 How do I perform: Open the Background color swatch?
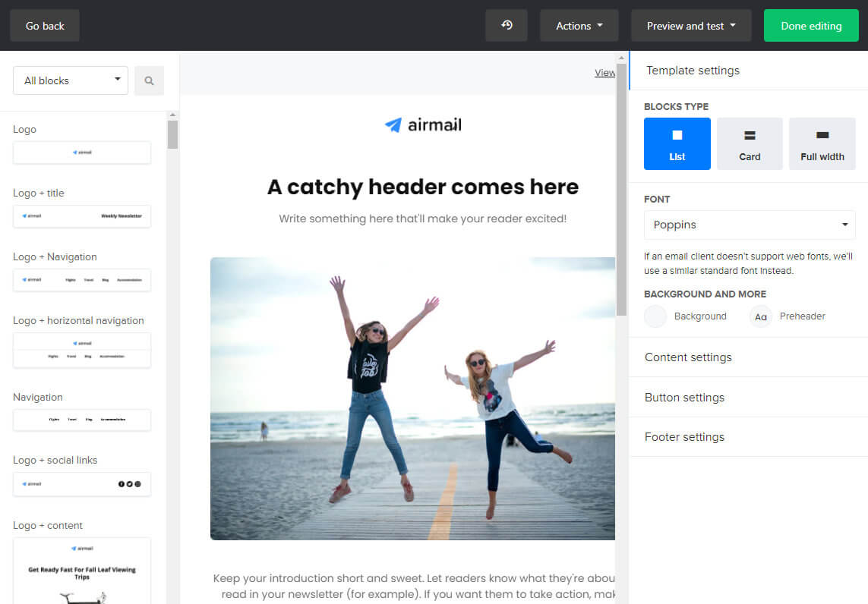(655, 316)
